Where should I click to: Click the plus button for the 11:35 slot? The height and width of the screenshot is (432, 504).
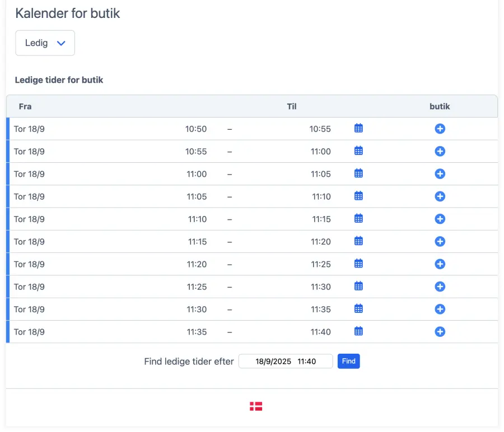tap(440, 331)
